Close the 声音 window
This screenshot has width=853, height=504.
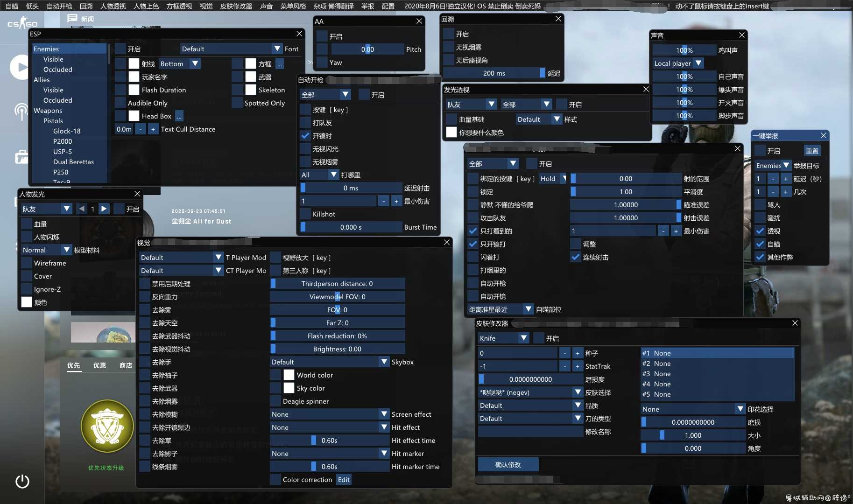[x=742, y=35]
